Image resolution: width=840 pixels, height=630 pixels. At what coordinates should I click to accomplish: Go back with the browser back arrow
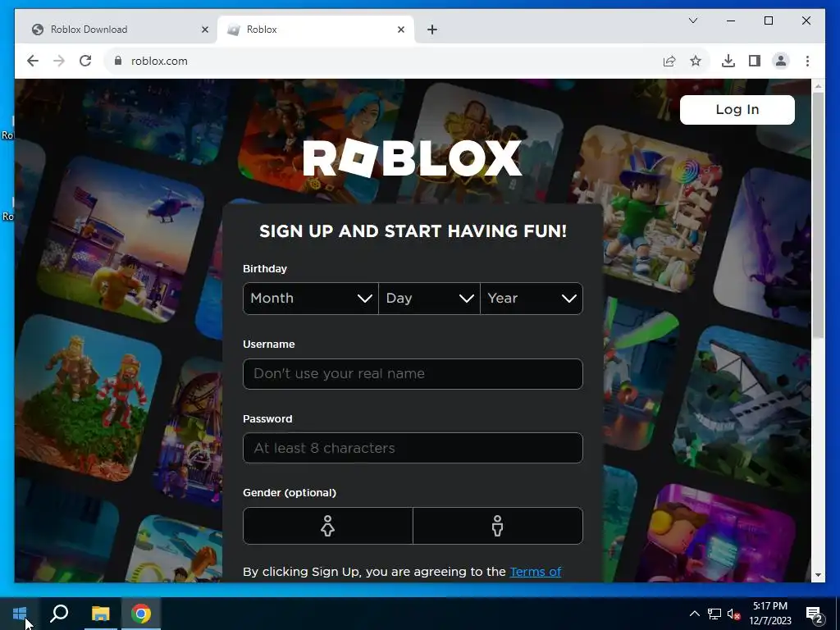pyautogui.click(x=33, y=61)
